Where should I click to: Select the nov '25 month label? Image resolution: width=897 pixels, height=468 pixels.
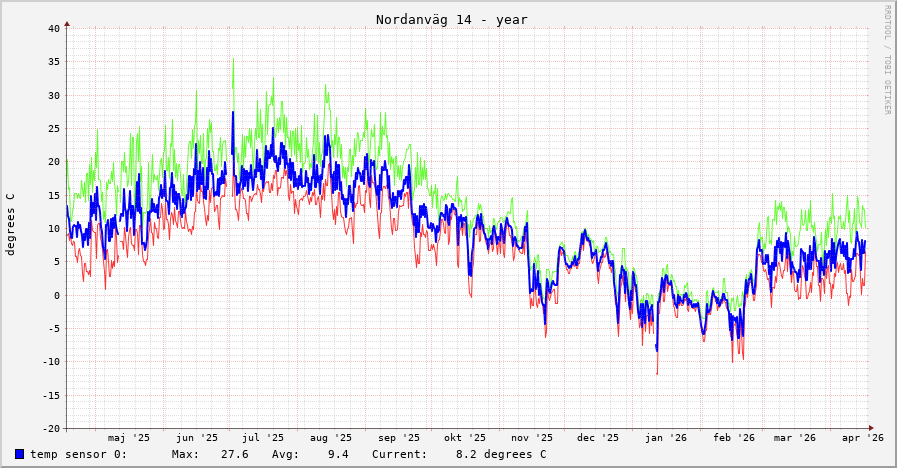[x=532, y=437]
